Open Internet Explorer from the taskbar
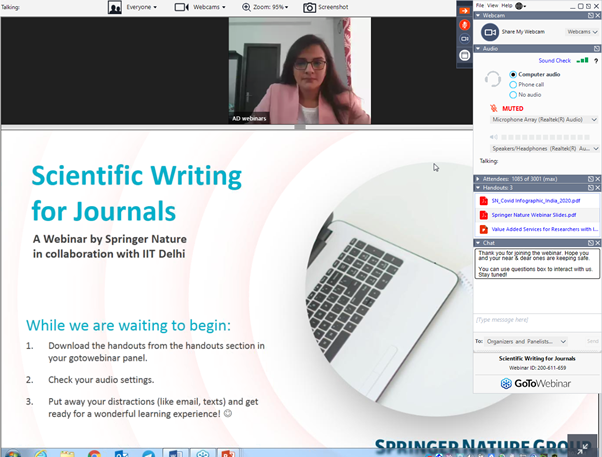This screenshot has height=457, width=602. (41, 454)
